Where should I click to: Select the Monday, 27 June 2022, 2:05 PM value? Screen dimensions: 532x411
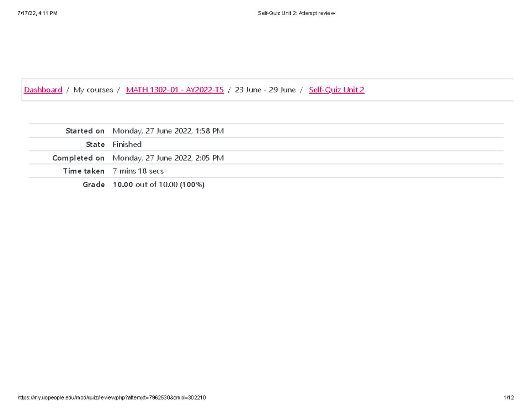168,157
